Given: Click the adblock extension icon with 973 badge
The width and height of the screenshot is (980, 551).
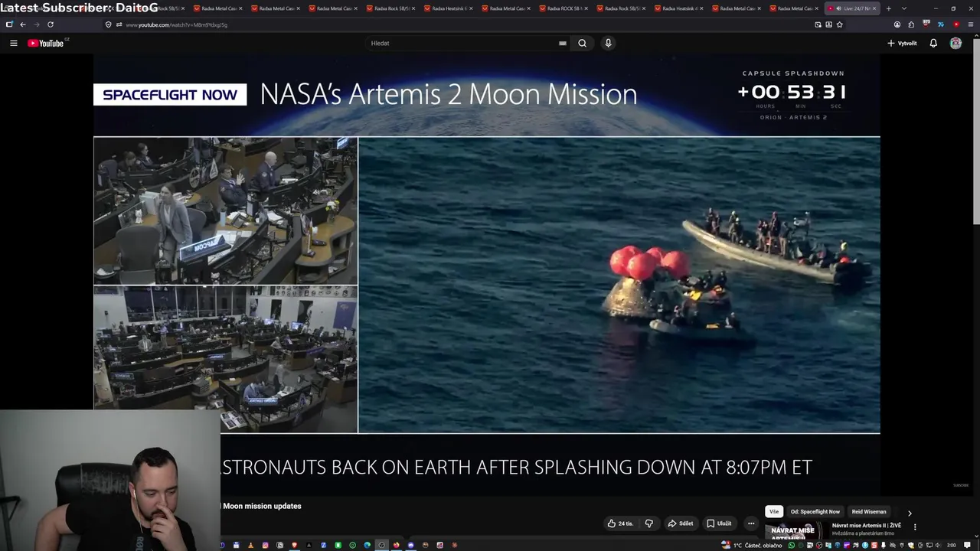Looking at the screenshot, I should click(926, 24).
